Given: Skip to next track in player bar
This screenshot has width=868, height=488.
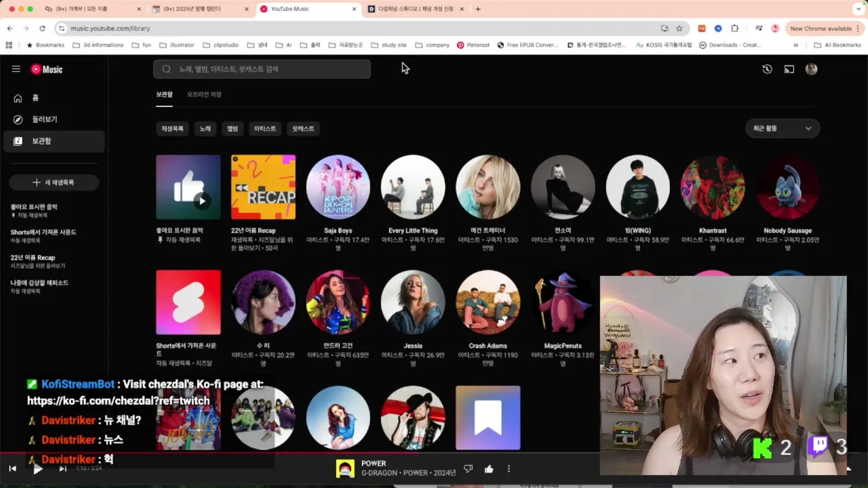Looking at the screenshot, I should [x=62, y=468].
